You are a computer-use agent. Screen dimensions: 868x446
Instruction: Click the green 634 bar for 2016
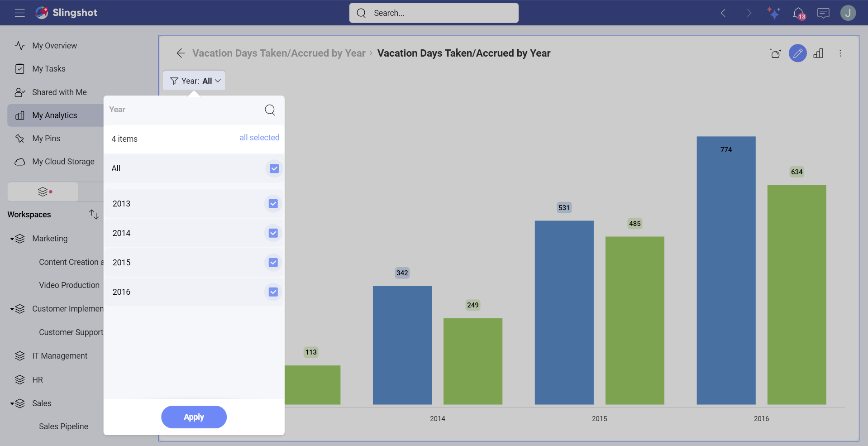click(x=796, y=295)
